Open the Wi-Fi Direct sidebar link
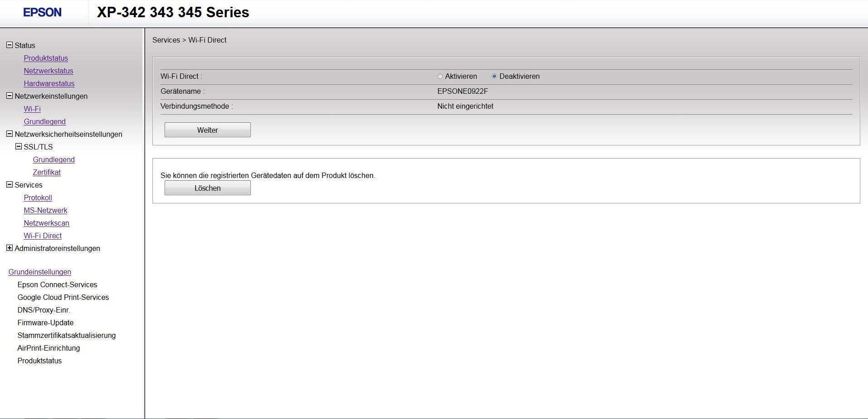The width and height of the screenshot is (868, 419). pyautogui.click(x=43, y=236)
